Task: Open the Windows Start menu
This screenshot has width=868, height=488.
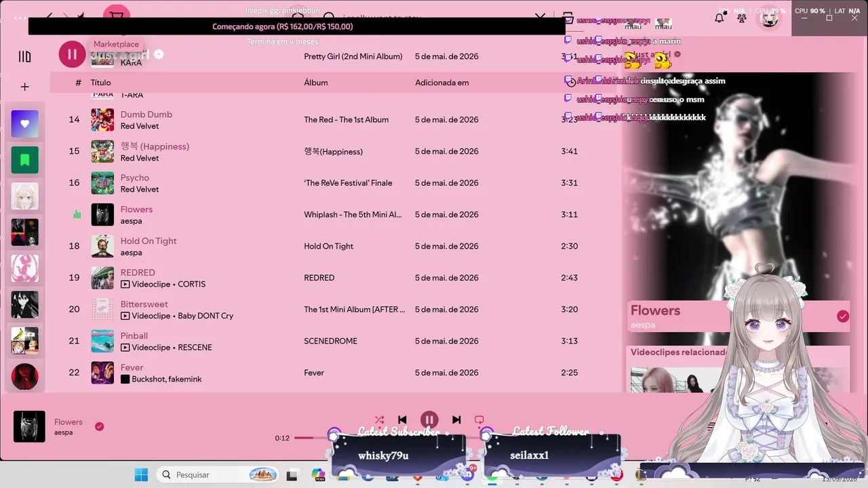Action: pos(141,474)
